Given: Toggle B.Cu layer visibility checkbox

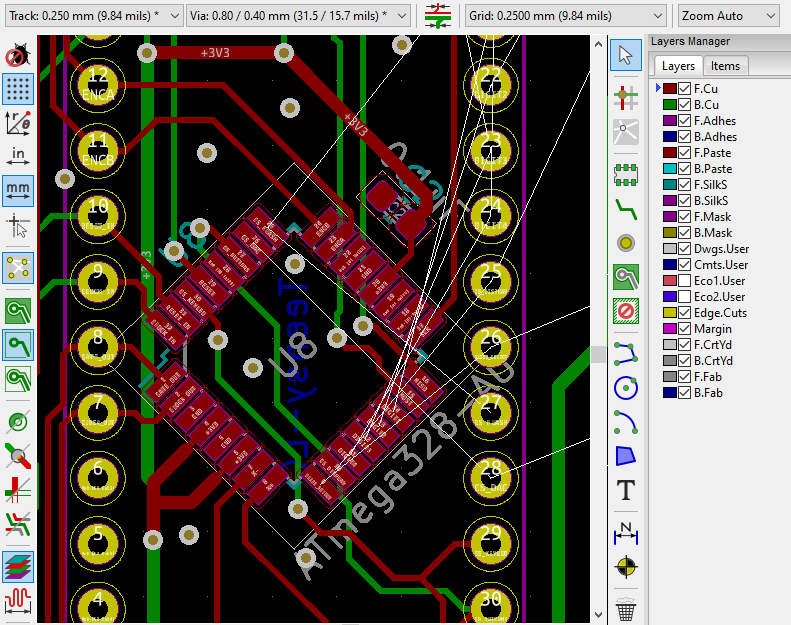Looking at the screenshot, I should tap(684, 105).
